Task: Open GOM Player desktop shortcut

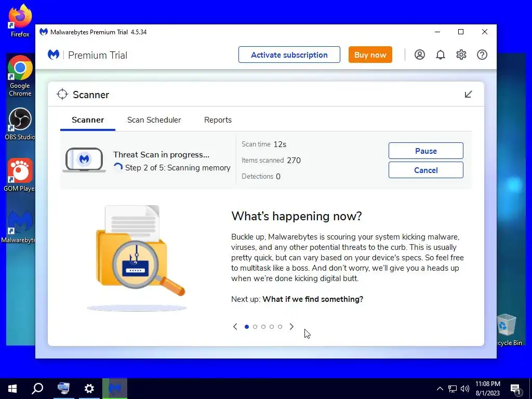Action: tap(20, 175)
